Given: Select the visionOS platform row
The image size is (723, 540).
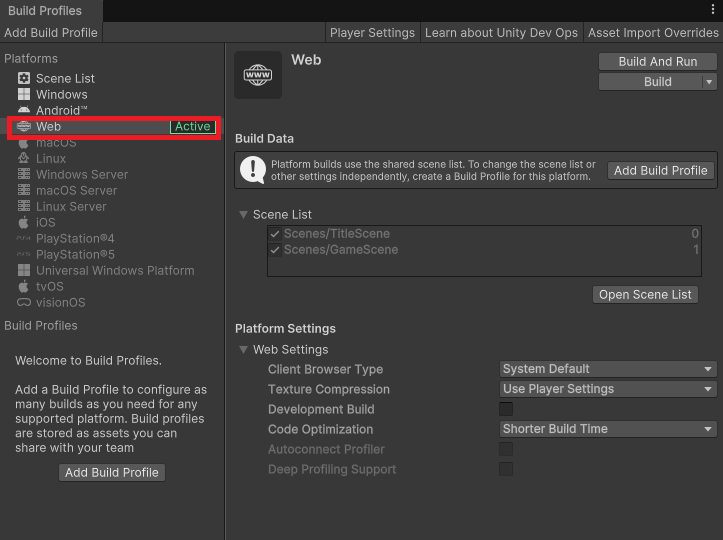Looking at the screenshot, I should (x=112, y=303).
